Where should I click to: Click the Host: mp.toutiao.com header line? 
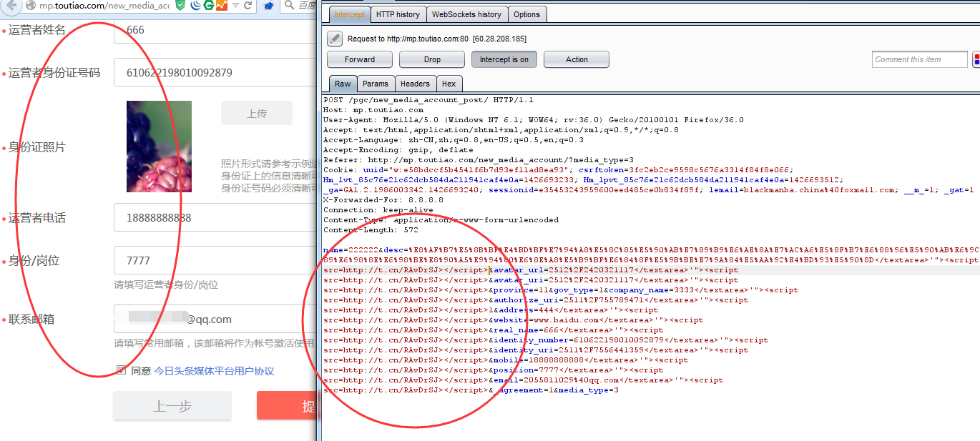point(373,110)
